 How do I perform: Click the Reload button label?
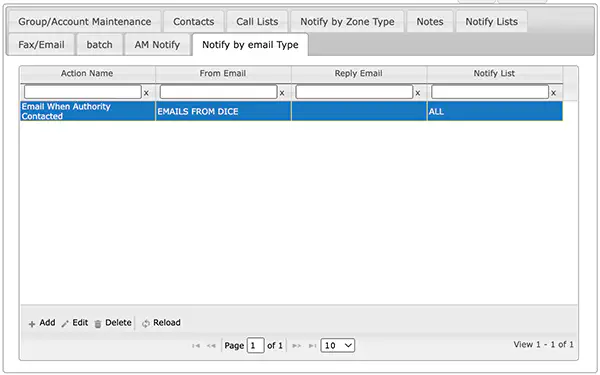pos(167,323)
